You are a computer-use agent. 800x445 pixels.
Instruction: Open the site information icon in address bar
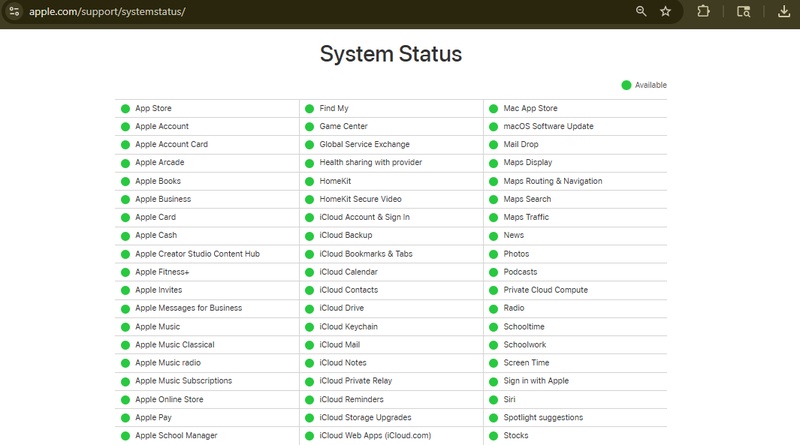pyautogui.click(x=14, y=11)
